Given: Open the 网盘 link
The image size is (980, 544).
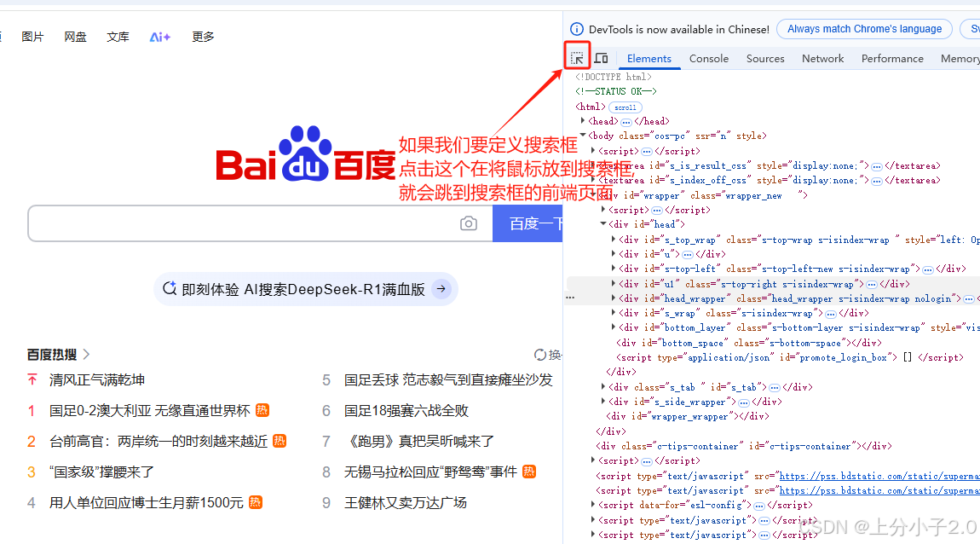Looking at the screenshot, I should (x=75, y=37).
